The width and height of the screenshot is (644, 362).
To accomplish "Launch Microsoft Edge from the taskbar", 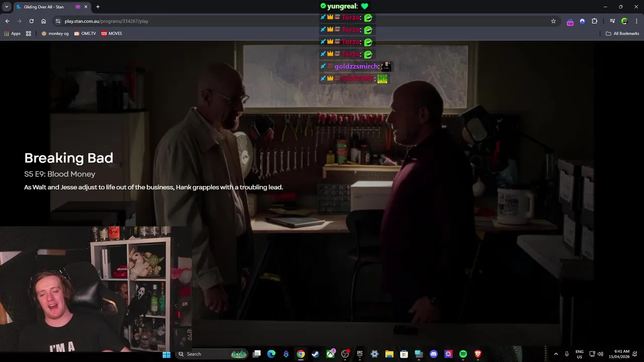I will tap(271, 354).
